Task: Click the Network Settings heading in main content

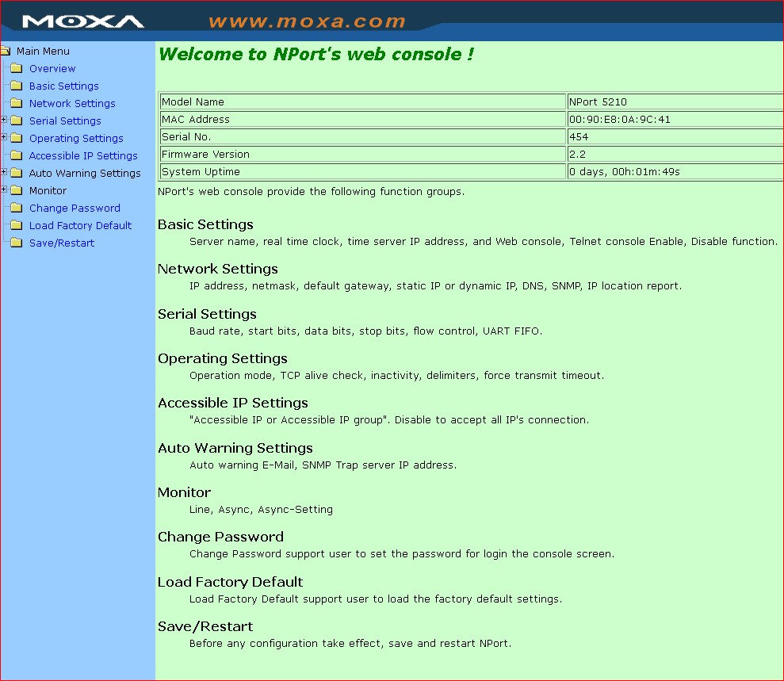Action: [217, 269]
